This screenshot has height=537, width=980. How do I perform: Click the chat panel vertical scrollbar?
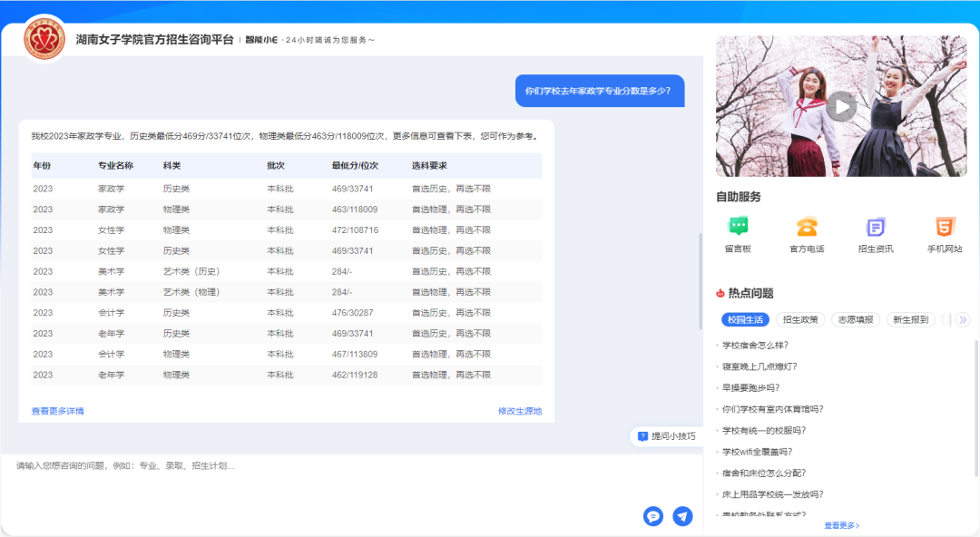[x=700, y=272]
